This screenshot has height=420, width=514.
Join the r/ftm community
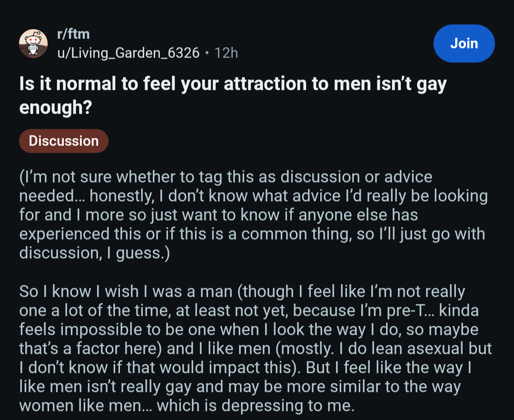pyautogui.click(x=464, y=43)
